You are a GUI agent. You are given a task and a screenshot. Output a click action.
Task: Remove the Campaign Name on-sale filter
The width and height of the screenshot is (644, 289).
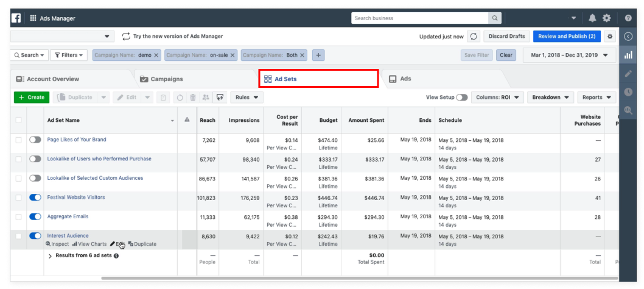pos(233,55)
